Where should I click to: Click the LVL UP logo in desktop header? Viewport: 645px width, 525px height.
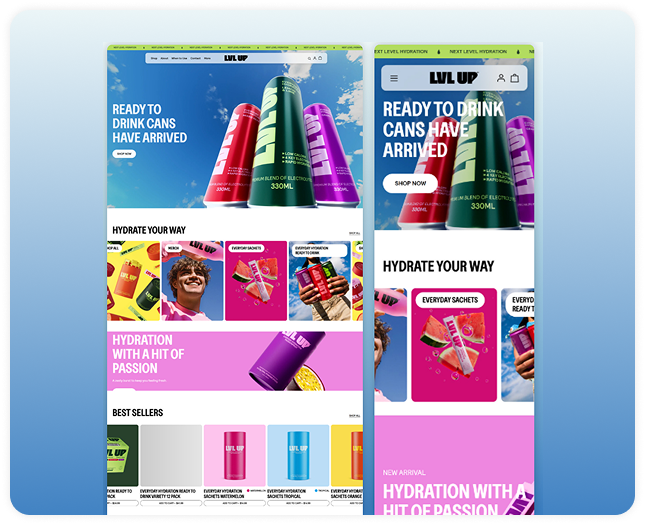(235, 59)
